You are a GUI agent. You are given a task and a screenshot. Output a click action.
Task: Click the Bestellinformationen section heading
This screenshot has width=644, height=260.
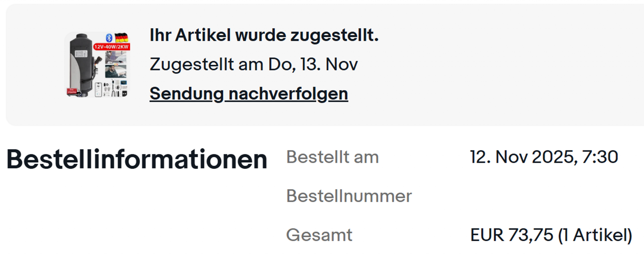[137, 159]
